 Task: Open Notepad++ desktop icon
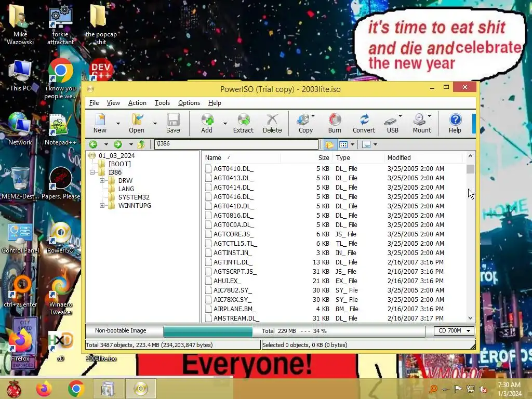[60, 130]
